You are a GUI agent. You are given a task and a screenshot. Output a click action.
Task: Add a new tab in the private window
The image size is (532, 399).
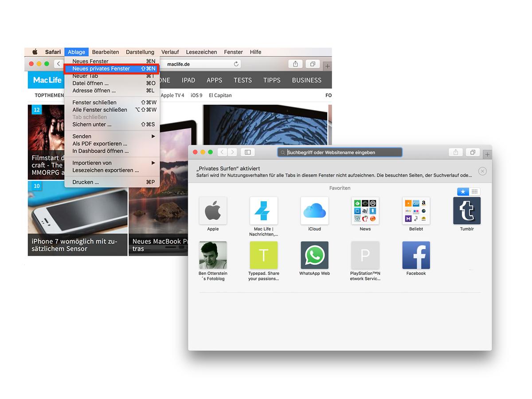pyautogui.click(x=488, y=154)
